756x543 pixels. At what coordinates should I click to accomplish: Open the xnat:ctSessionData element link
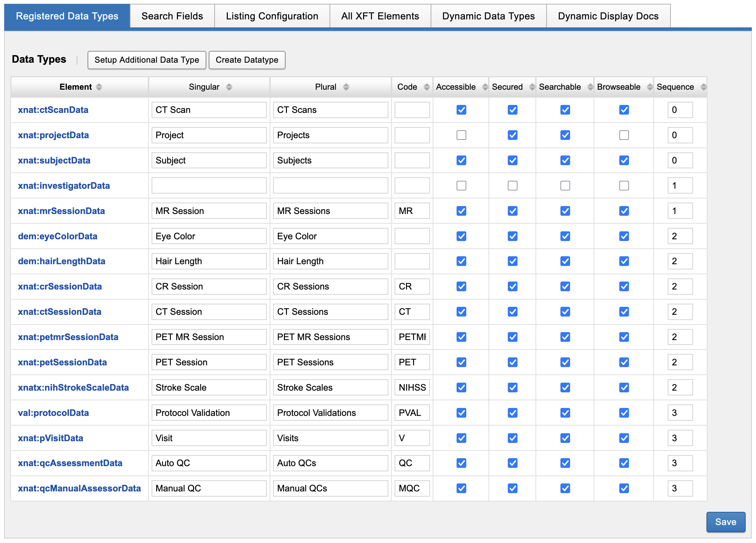pos(60,312)
